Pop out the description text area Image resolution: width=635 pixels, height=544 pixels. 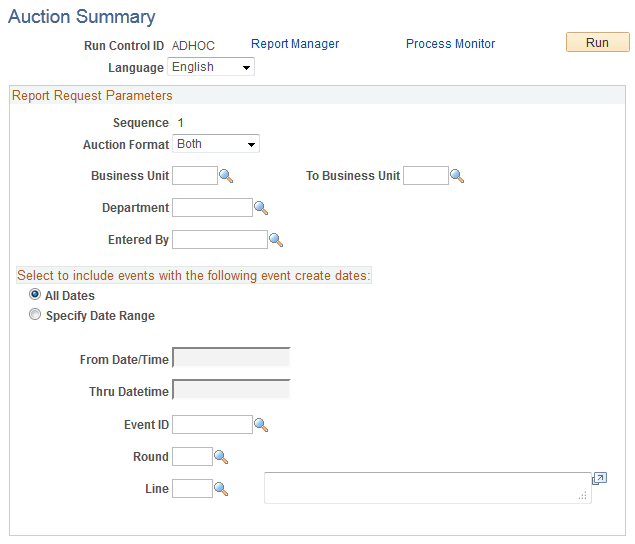click(599, 478)
